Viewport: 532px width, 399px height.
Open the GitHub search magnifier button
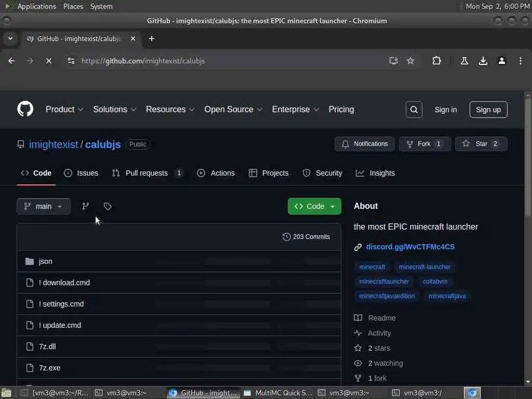click(414, 110)
